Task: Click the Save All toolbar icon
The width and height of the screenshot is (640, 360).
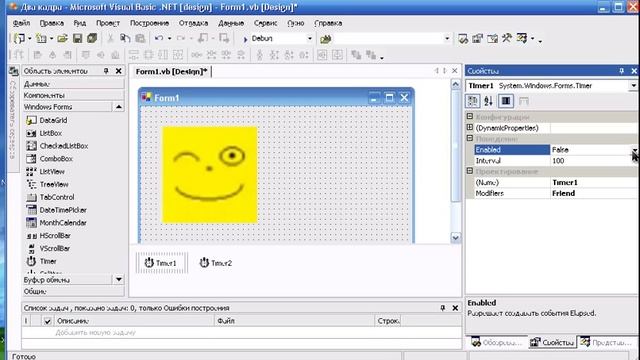Action: pos(92,38)
